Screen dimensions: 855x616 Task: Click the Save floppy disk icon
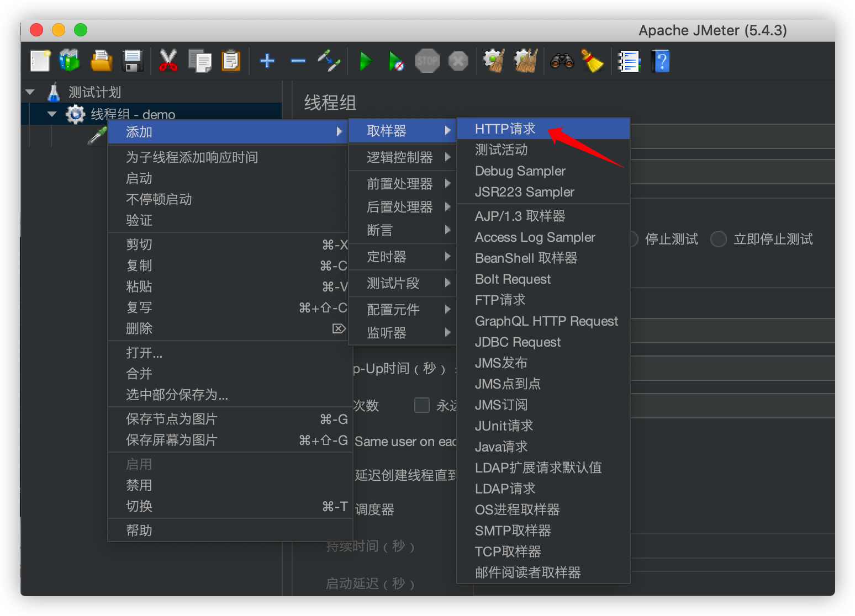tap(133, 61)
